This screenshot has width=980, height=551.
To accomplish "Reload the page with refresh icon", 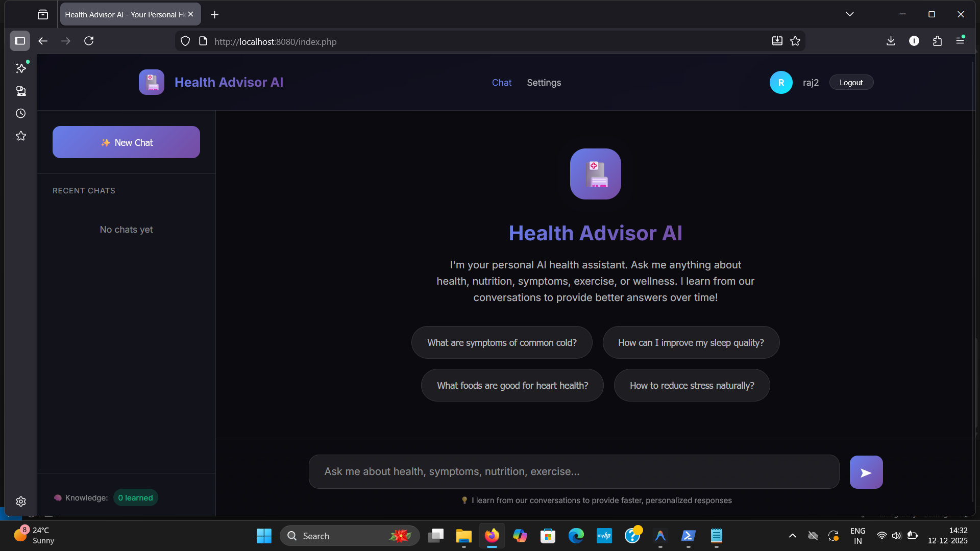I will point(89,41).
